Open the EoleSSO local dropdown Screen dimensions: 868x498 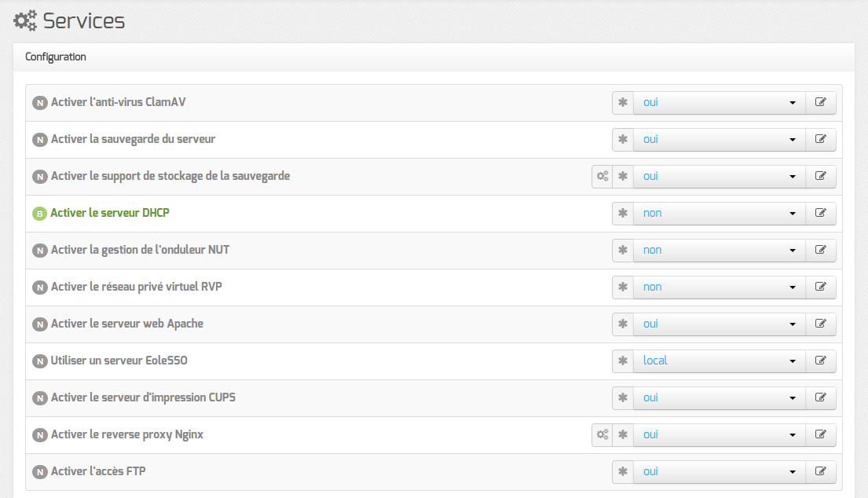click(719, 361)
